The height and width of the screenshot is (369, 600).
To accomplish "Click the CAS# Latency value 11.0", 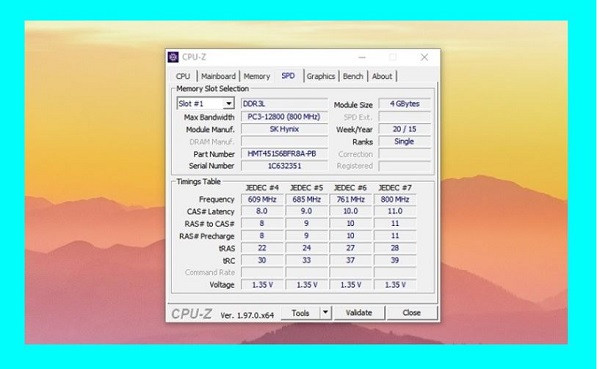I will (x=395, y=211).
